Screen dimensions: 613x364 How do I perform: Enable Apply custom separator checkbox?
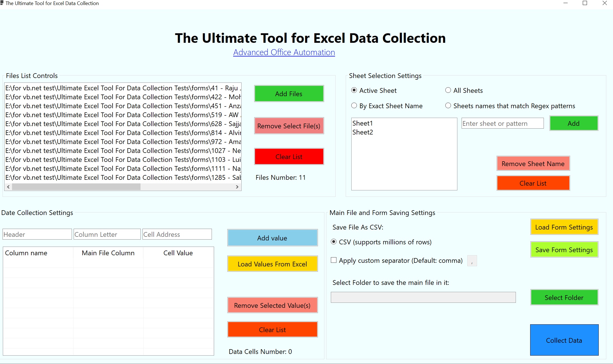(x=334, y=260)
